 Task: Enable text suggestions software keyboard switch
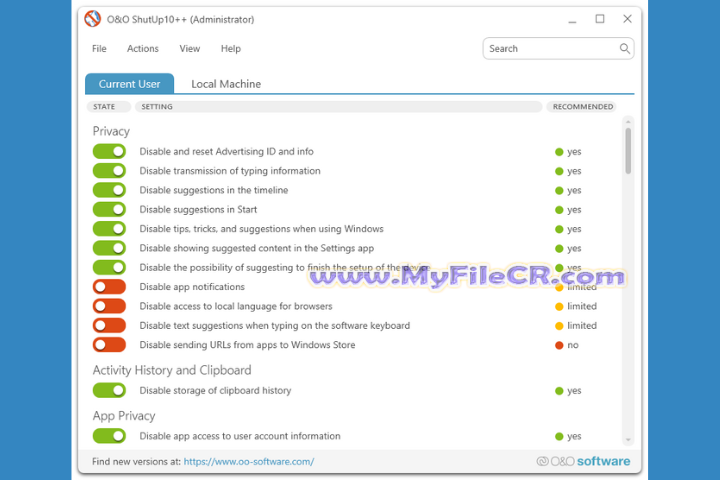point(109,325)
